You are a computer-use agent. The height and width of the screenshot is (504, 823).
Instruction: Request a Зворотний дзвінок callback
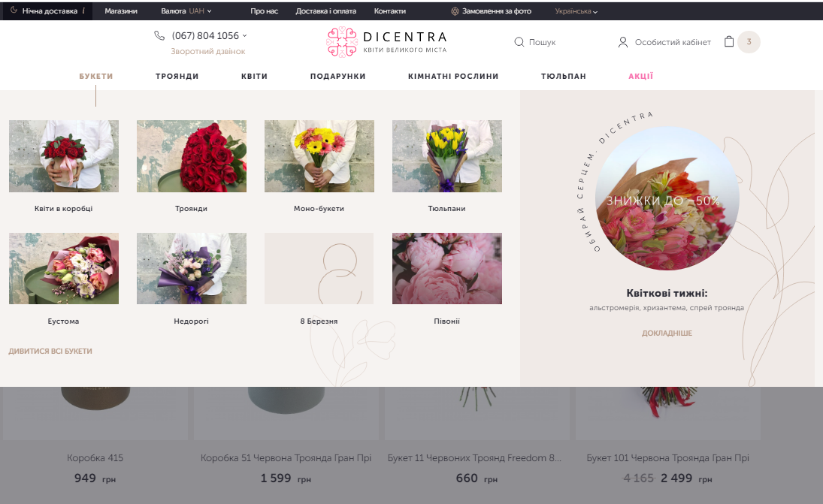pyautogui.click(x=208, y=51)
